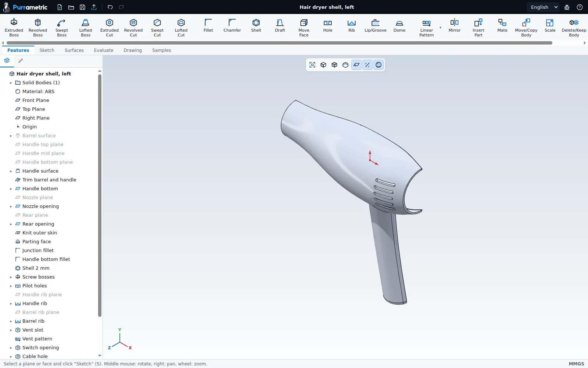Click the Delete/Keep Body tool
Image resolution: width=588 pixels, height=368 pixels.
[x=574, y=28]
